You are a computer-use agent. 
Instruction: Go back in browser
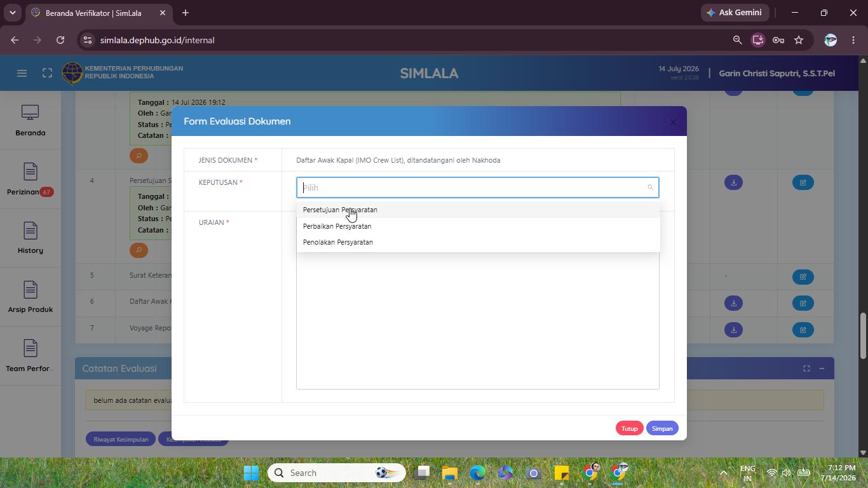click(x=15, y=40)
